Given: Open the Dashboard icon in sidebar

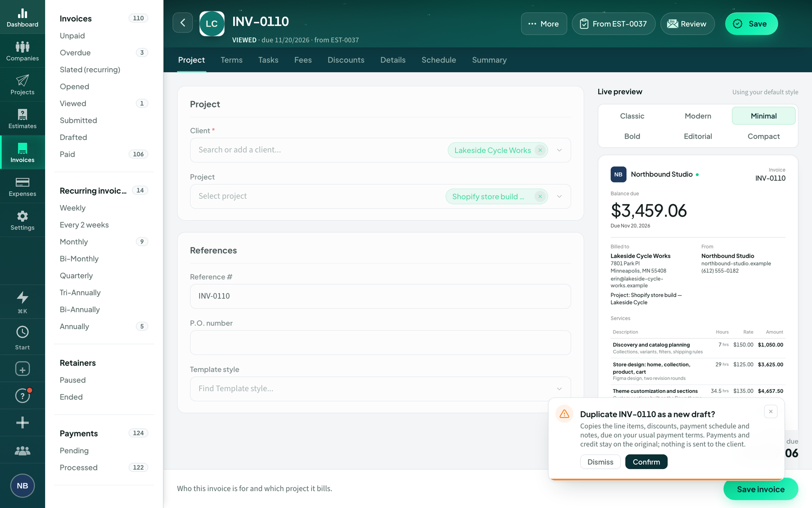Looking at the screenshot, I should pyautogui.click(x=23, y=17).
